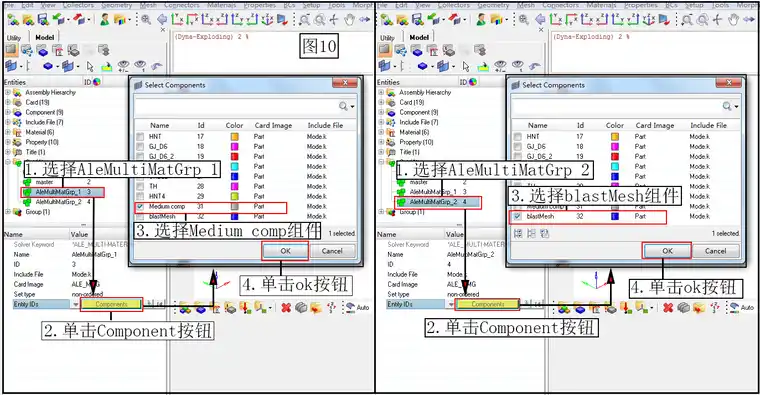Viewport: 760px width, 395px height.
Task: Click orange color swatch of HNT in left dialog
Action: (235, 137)
